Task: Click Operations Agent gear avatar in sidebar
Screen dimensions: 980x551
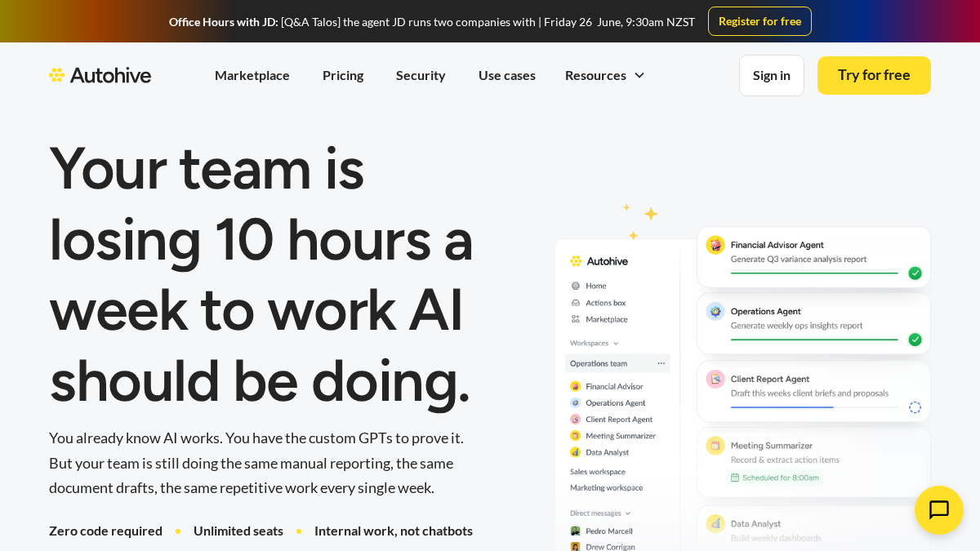Action: coord(575,402)
